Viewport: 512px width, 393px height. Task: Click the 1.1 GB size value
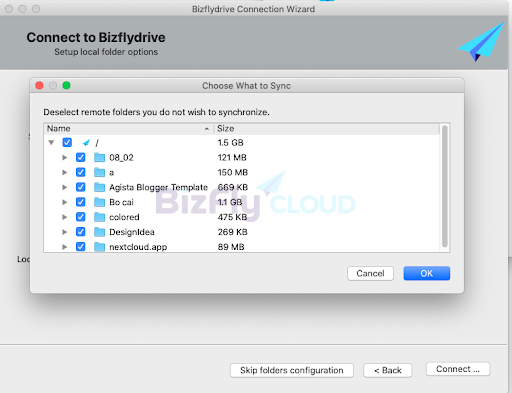click(230, 202)
